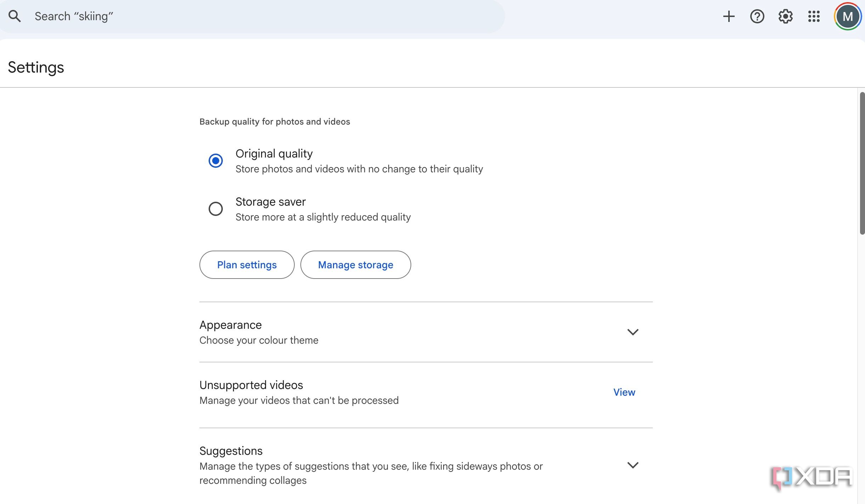
Task: Click "Store more at a slightly reduced quality" text
Action: (323, 217)
